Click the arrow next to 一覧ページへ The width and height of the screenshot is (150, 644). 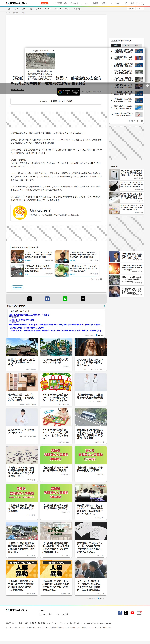(101, 279)
